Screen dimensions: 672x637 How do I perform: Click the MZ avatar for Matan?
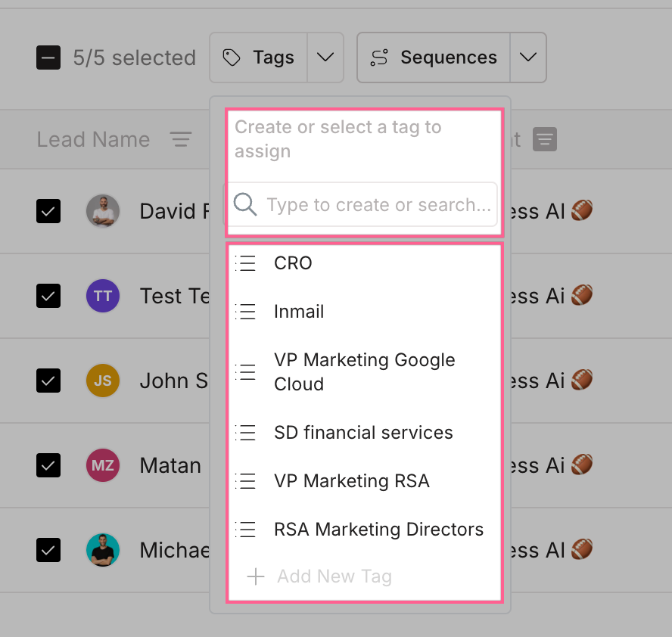pyautogui.click(x=103, y=465)
